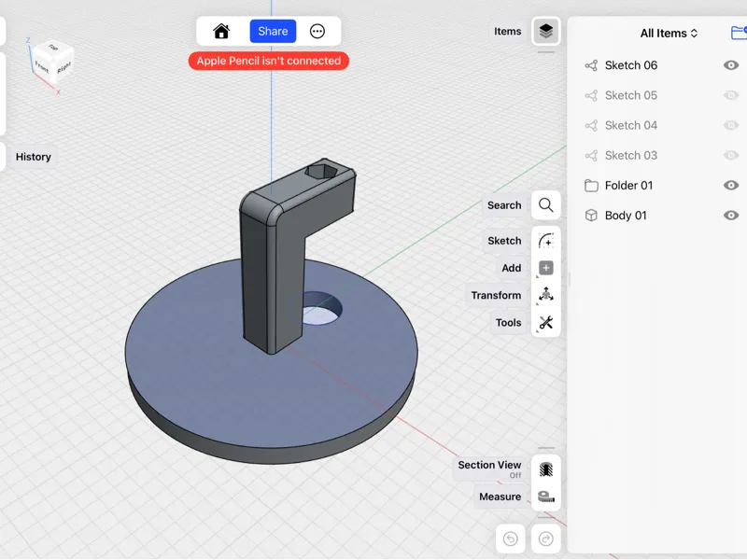Open the Search magnifier tool
This screenshot has width=747, height=560.
[x=546, y=205]
